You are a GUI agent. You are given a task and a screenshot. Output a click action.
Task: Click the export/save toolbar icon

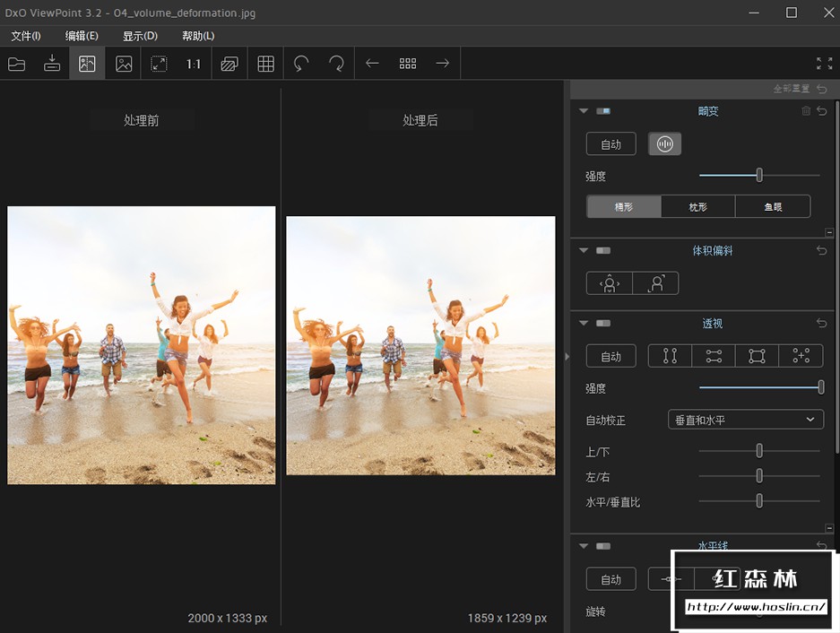tap(51, 63)
